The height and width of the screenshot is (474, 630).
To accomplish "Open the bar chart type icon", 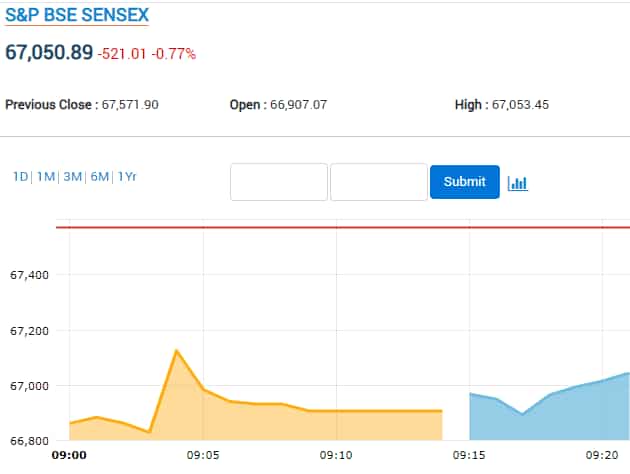I will tap(517, 183).
